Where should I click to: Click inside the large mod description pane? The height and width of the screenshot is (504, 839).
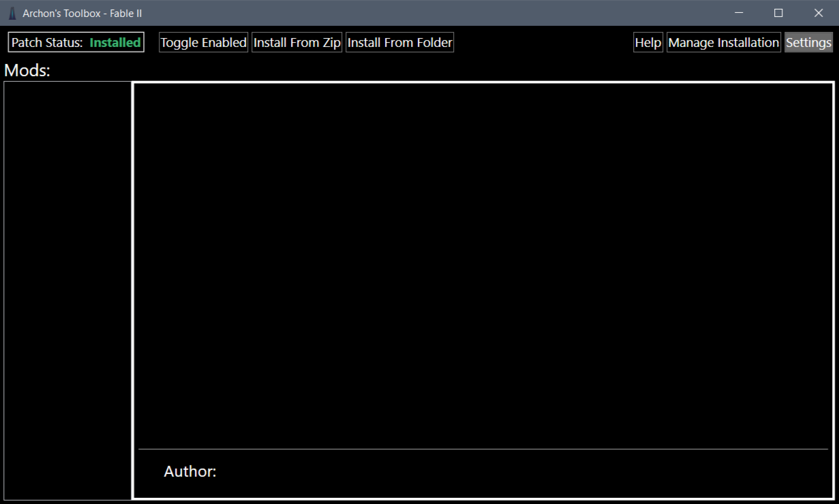pyautogui.click(x=483, y=266)
